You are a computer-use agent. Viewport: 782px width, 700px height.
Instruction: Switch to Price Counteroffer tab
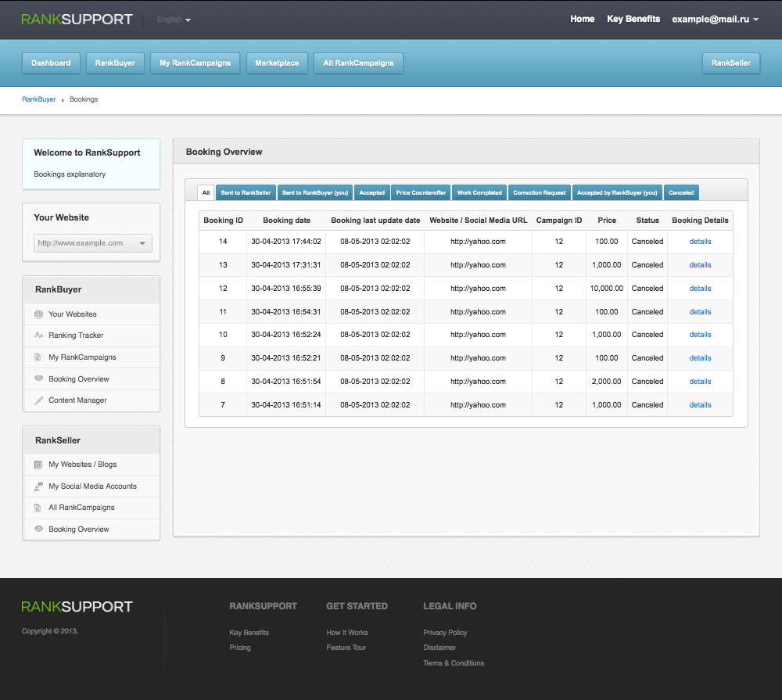pos(421,192)
